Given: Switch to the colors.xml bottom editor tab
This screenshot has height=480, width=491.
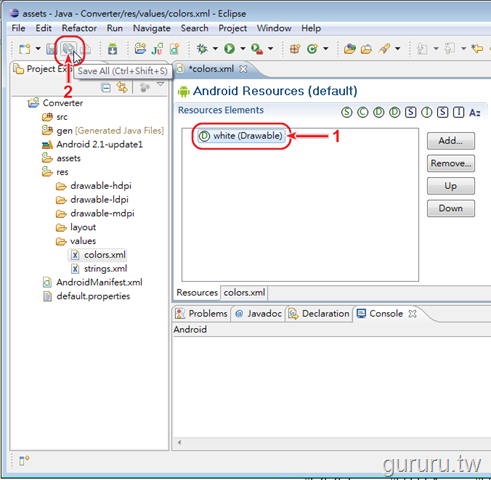Looking at the screenshot, I should click(x=244, y=293).
